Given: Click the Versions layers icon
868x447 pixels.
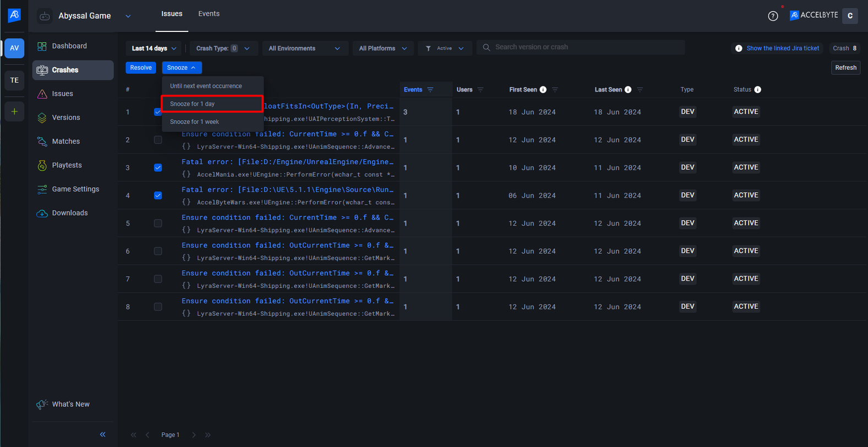Looking at the screenshot, I should point(42,118).
